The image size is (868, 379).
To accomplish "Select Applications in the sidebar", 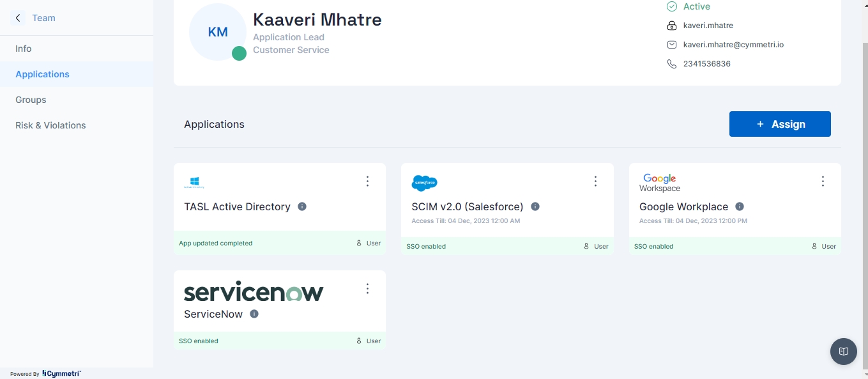I will click(x=42, y=74).
